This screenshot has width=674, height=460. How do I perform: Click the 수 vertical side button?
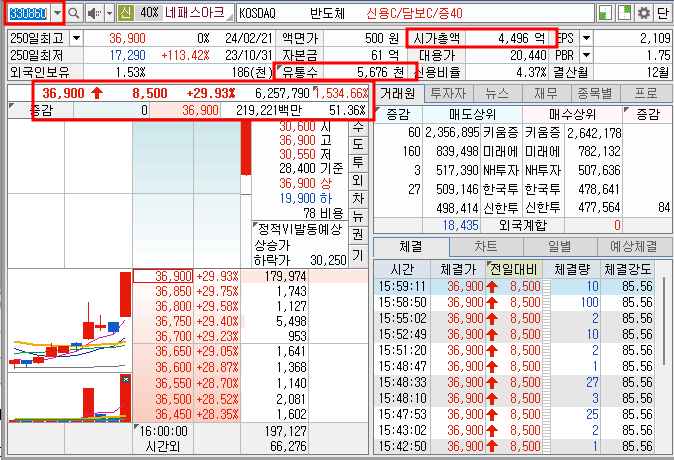pyautogui.click(x=358, y=127)
